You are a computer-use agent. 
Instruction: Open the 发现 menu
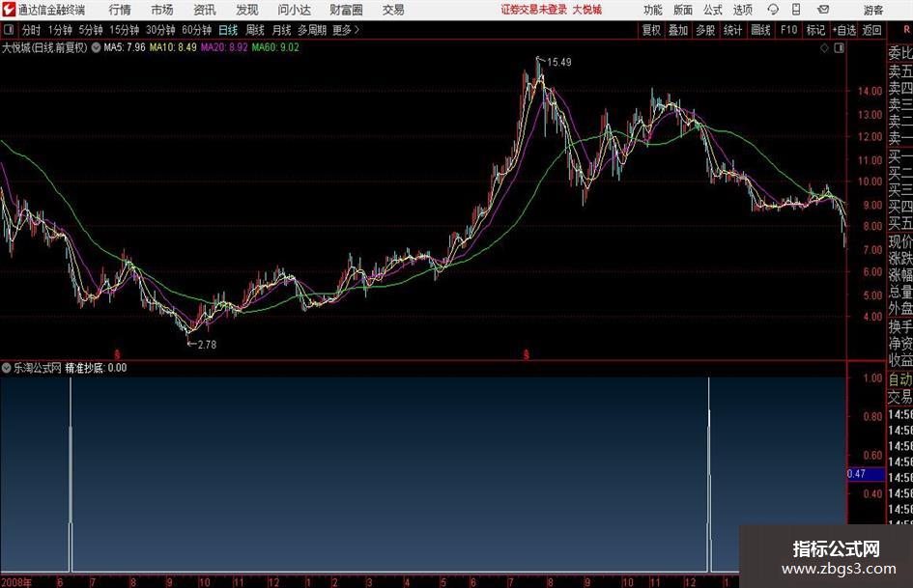point(247,10)
